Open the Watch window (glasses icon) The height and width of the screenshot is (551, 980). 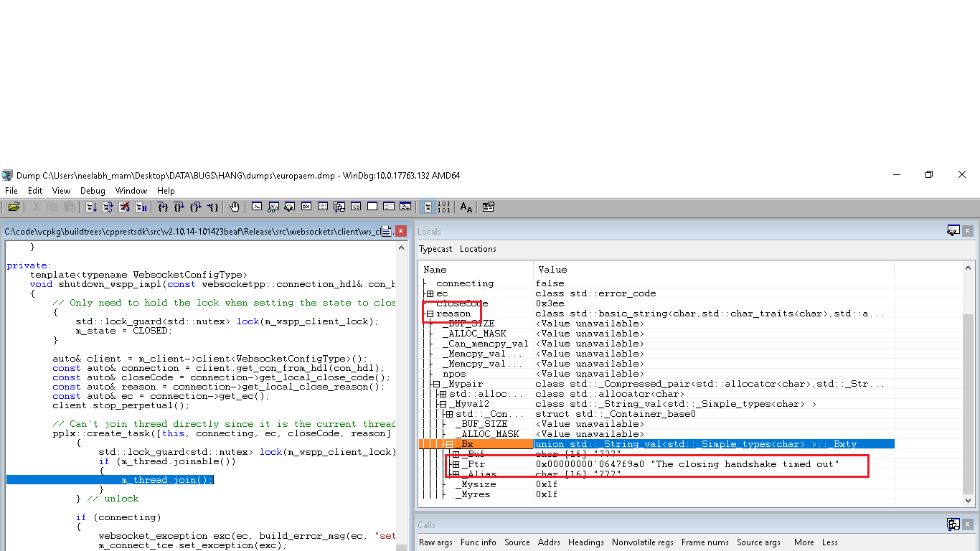(x=273, y=207)
